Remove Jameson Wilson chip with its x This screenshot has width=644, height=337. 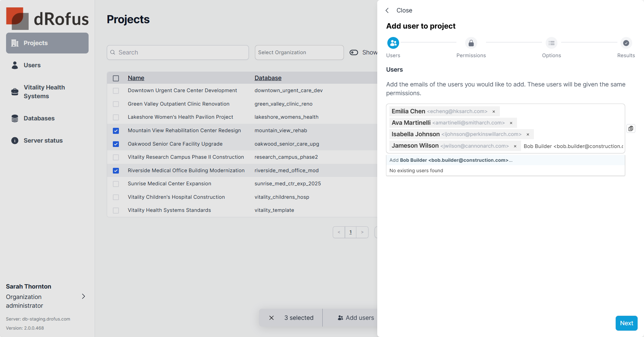515,146
